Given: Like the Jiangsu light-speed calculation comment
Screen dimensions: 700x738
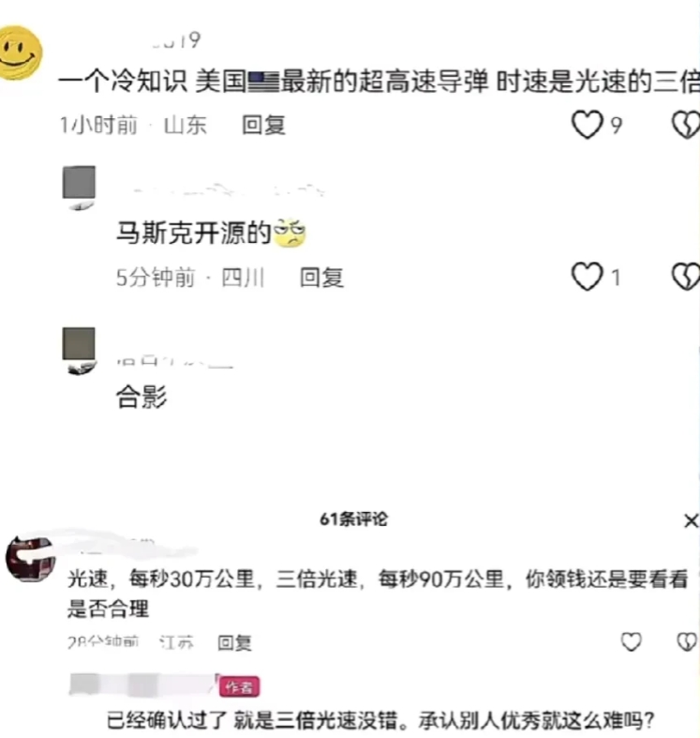Looking at the screenshot, I should pyautogui.click(x=631, y=641).
